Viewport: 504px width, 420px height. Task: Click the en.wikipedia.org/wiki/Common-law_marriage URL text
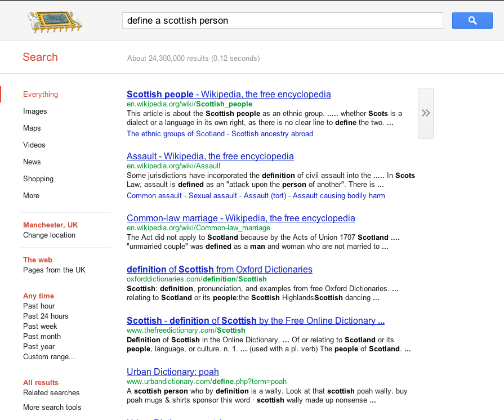(198, 228)
